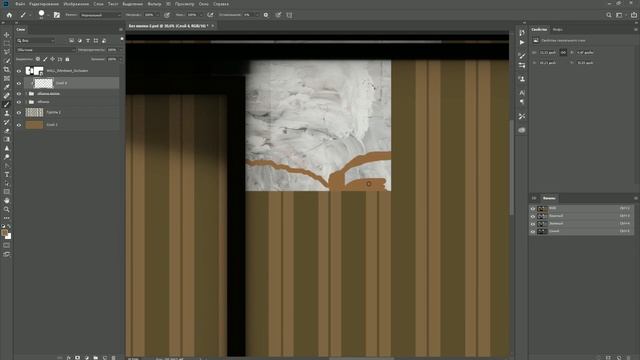Toggle width-height link in Properties panel
640x360 pixels.
(563, 53)
